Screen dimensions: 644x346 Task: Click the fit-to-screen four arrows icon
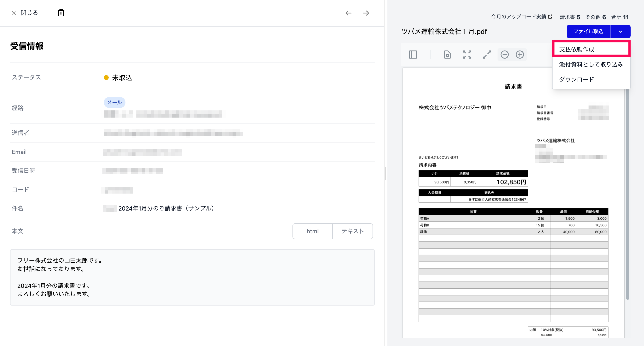[467, 55]
